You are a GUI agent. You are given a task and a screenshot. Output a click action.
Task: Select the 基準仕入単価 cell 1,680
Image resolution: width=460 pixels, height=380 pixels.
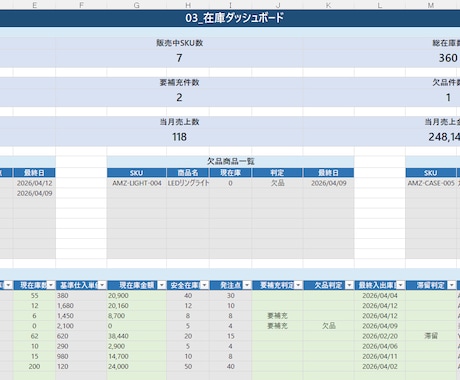tap(81, 306)
